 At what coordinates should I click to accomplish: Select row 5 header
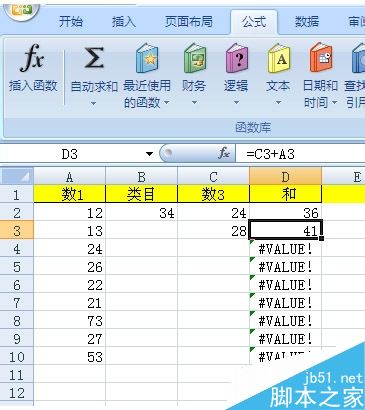17,266
